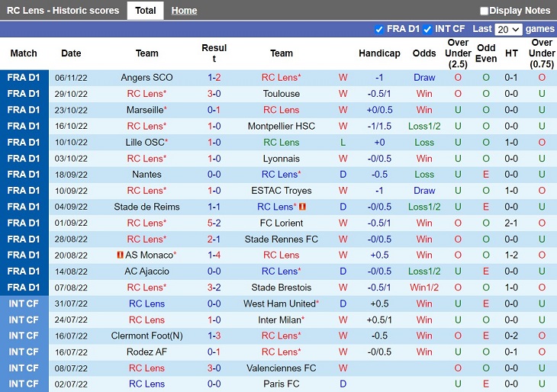Open the Paris FC team link
The height and width of the screenshot is (392, 557).
pyautogui.click(x=282, y=384)
